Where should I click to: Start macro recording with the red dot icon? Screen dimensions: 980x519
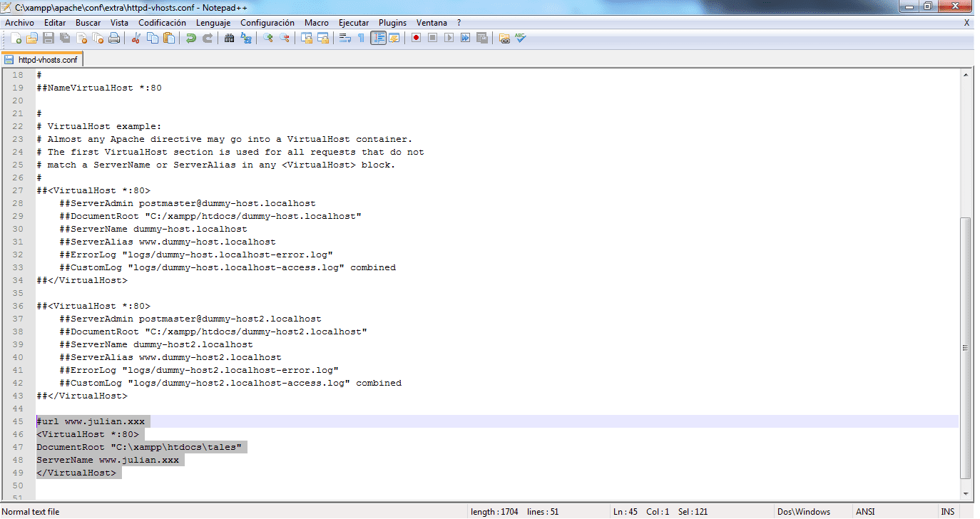tap(416, 38)
